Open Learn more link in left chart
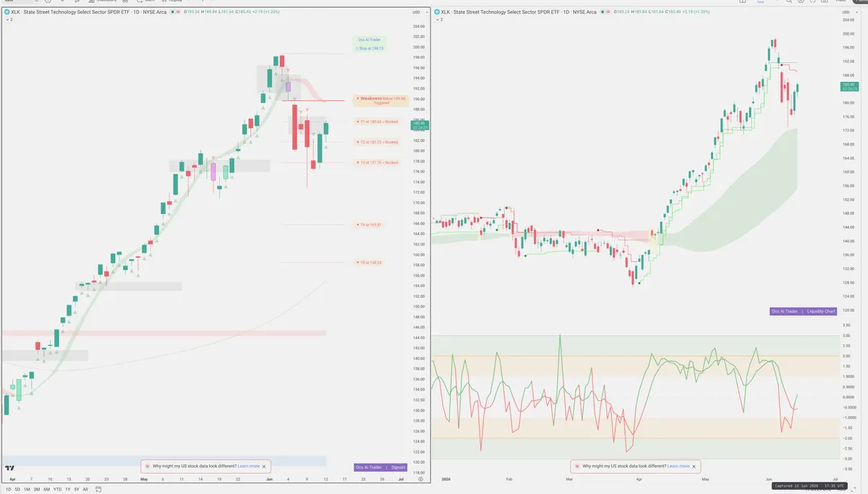 click(248, 467)
